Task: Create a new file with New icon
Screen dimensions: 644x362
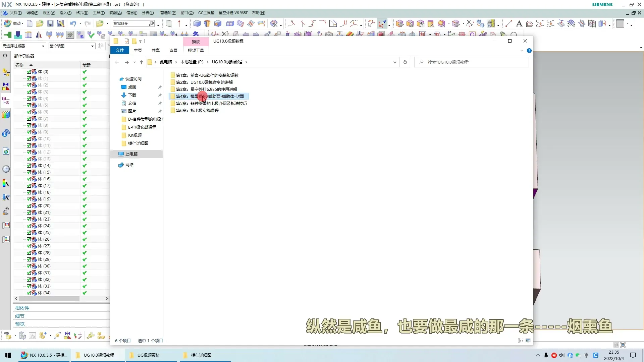Action: coord(30,23)
